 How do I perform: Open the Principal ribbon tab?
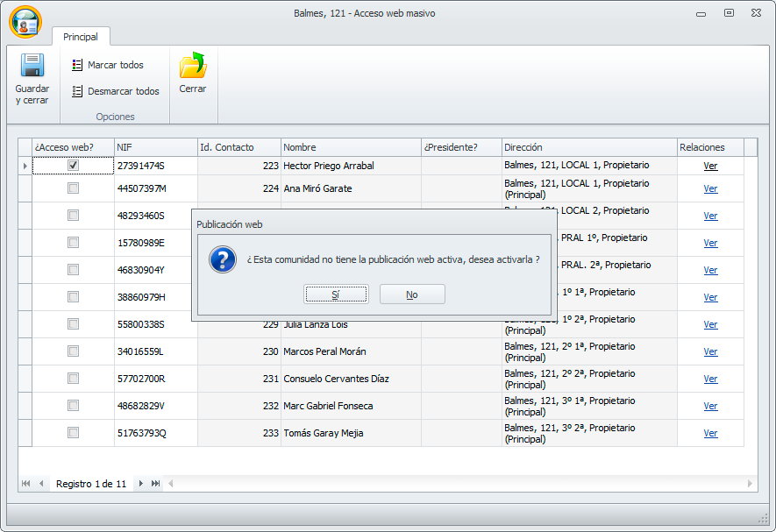[x=81, y=37]
